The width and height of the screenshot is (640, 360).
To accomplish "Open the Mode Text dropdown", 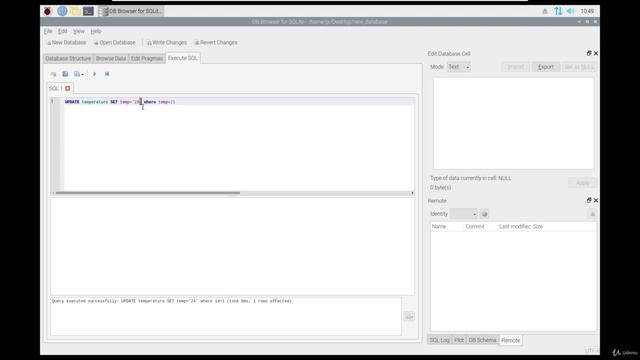I will pyautogui.click(x=459, y=67).
